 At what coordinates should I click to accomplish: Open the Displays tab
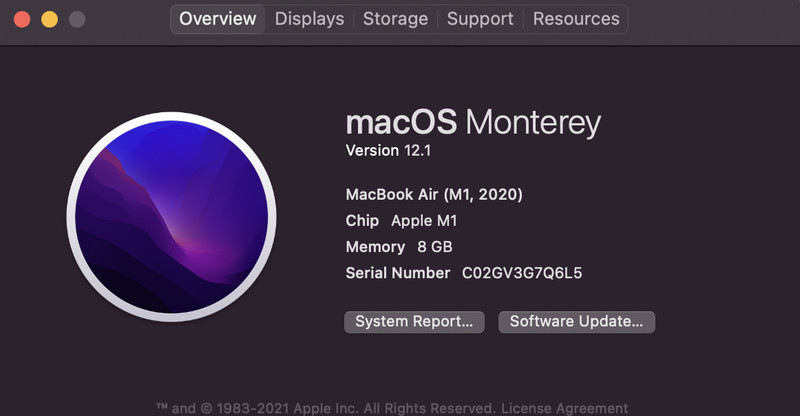309,19
